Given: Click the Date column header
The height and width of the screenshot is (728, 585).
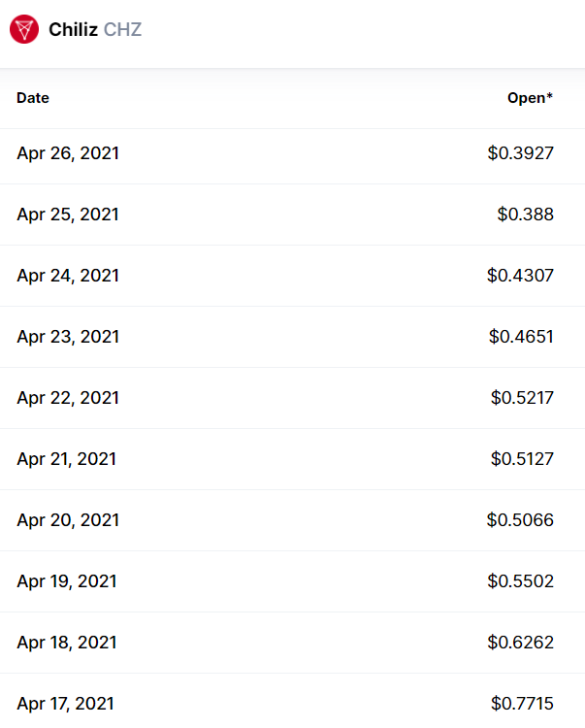Looking at the screenshot, I should tap(33, 98).
